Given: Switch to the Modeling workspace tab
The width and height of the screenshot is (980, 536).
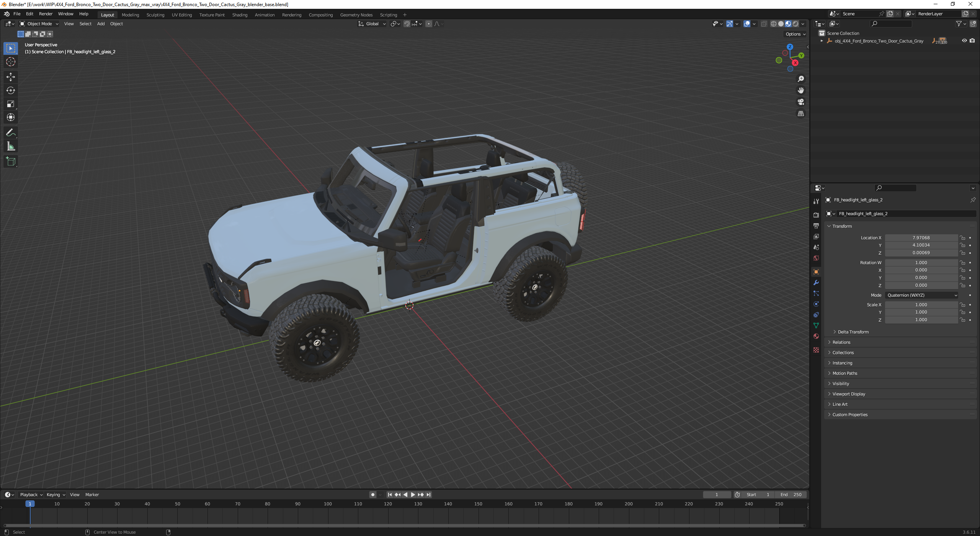Looking at the screenshot, I should tap(130, 15).
